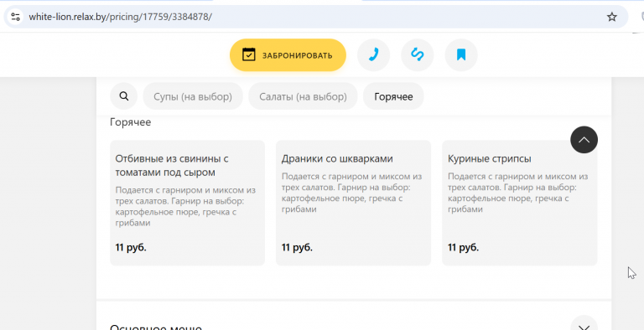Open the Куриные стрипсы dish title
Screen dimensions: 644x330
(x=490, y=159)
